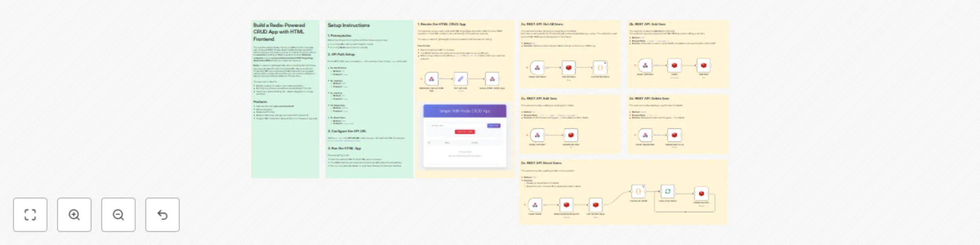
Task: Select the 'Build a Redis-Powered CRUD App' sticky note
Action: point(285,99)
